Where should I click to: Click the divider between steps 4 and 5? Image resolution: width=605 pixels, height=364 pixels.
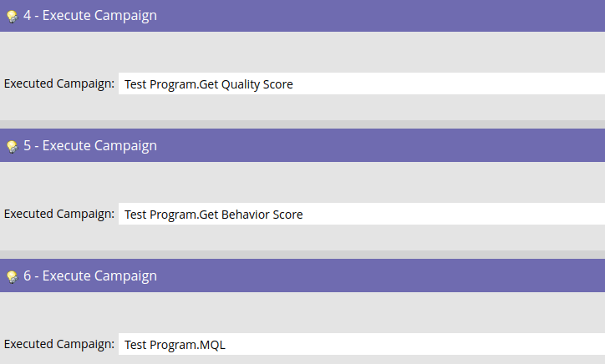(302, 124)
